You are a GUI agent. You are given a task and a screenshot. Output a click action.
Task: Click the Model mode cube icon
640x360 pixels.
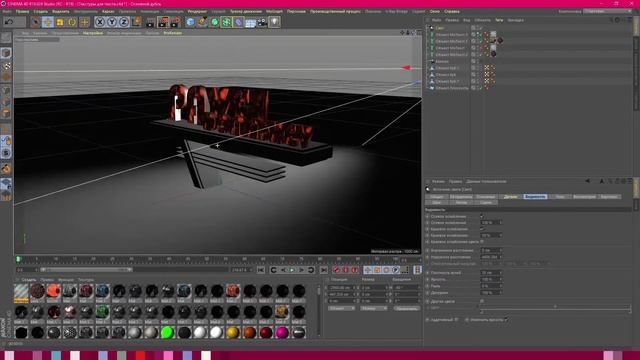(x=6, y=53)
